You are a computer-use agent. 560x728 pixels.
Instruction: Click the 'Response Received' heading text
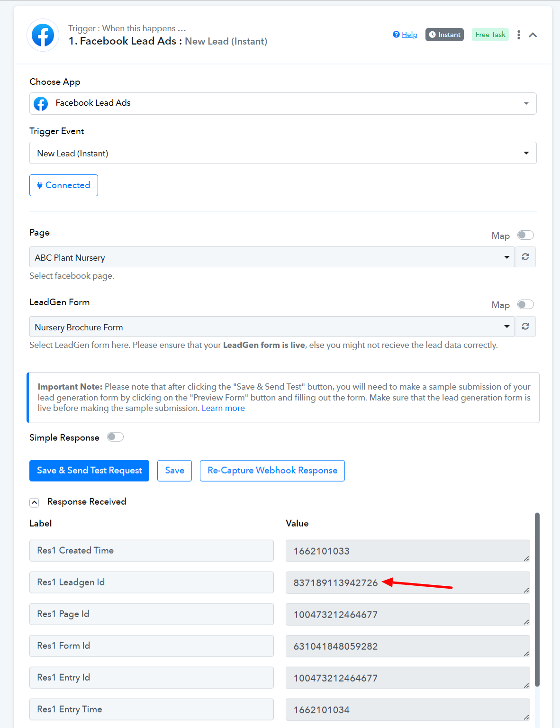[x=87, y=501]
